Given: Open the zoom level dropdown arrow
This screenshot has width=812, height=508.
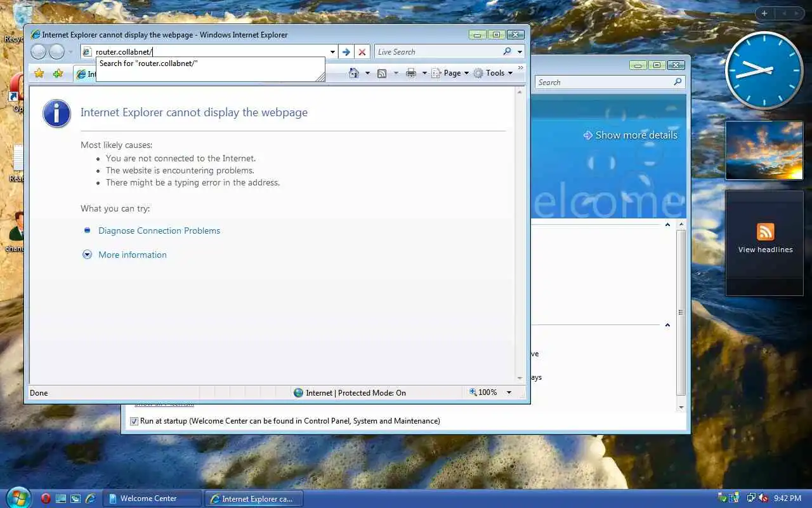Looking at the screenshot, I should 509,392.
